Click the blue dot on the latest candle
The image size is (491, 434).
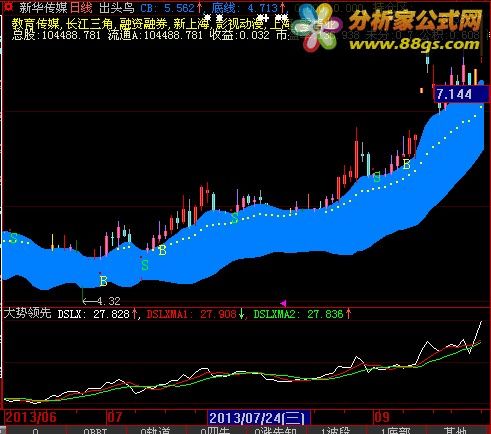click(481, 83)
